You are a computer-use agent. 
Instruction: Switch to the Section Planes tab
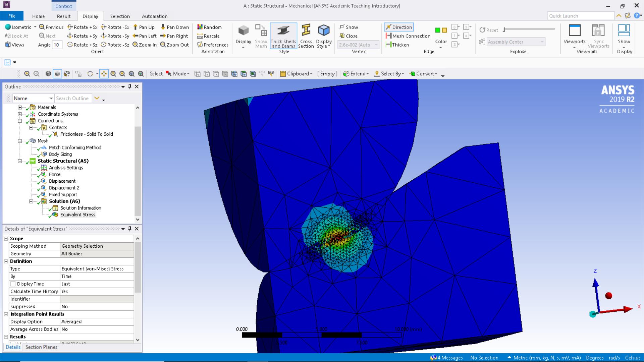tap(41, 347)
